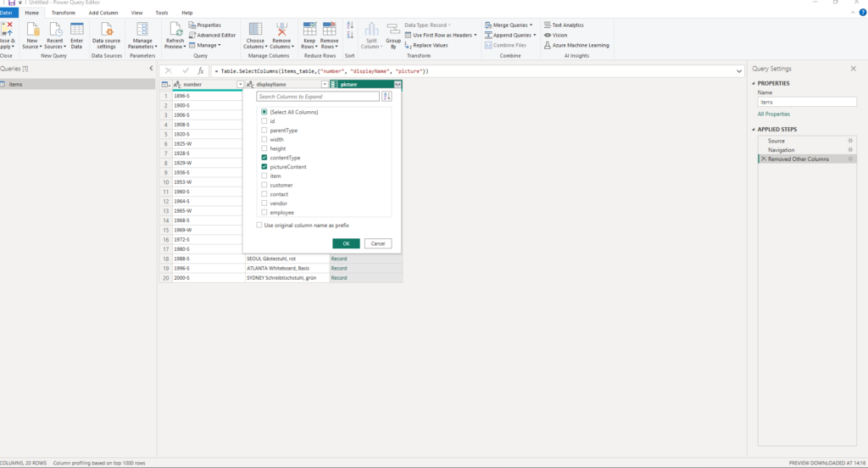Open the displayName column filter dropdown
The height and width of the screenshot is (468, 868).
[324, 85]
